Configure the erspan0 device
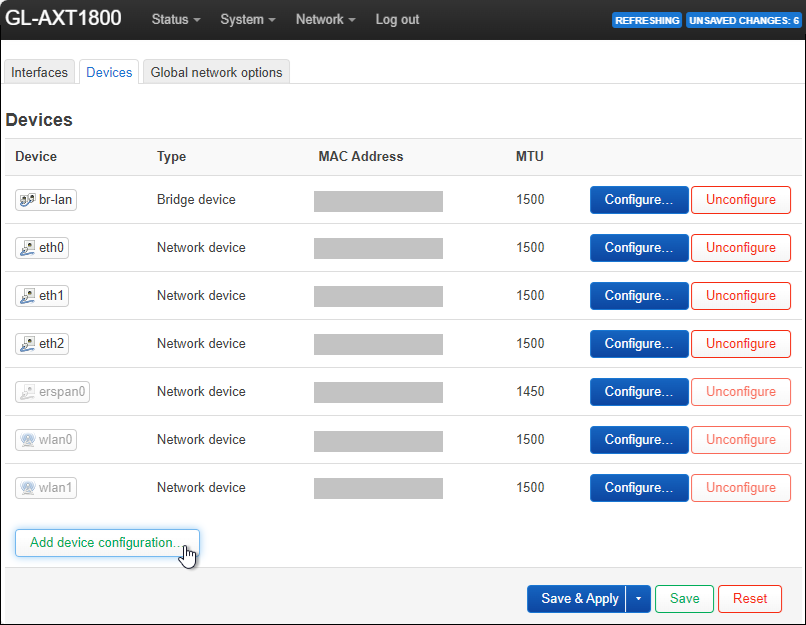806x625 pixels. pos(639,392)
